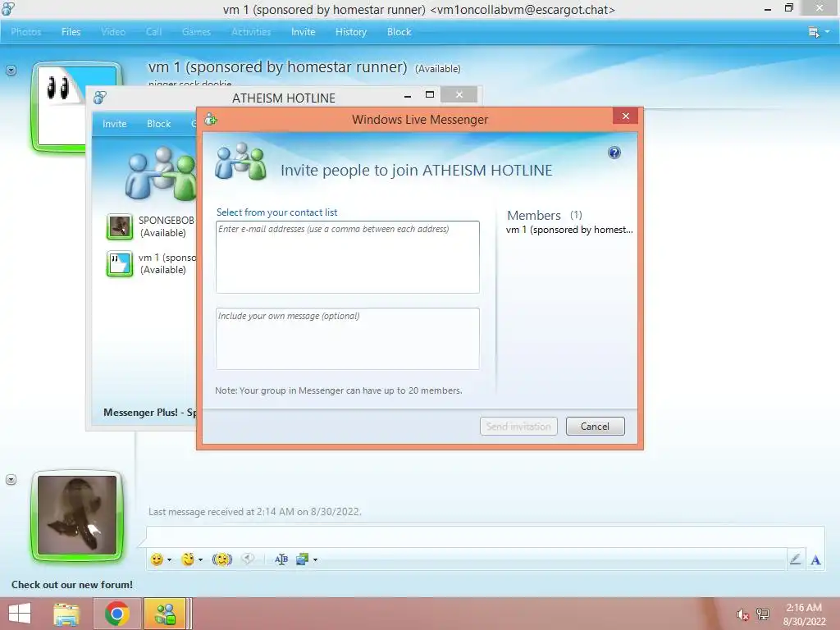The image size is (840, 630).
Task: Click the invite dialog title bar icon
Action: pos(211,120)
